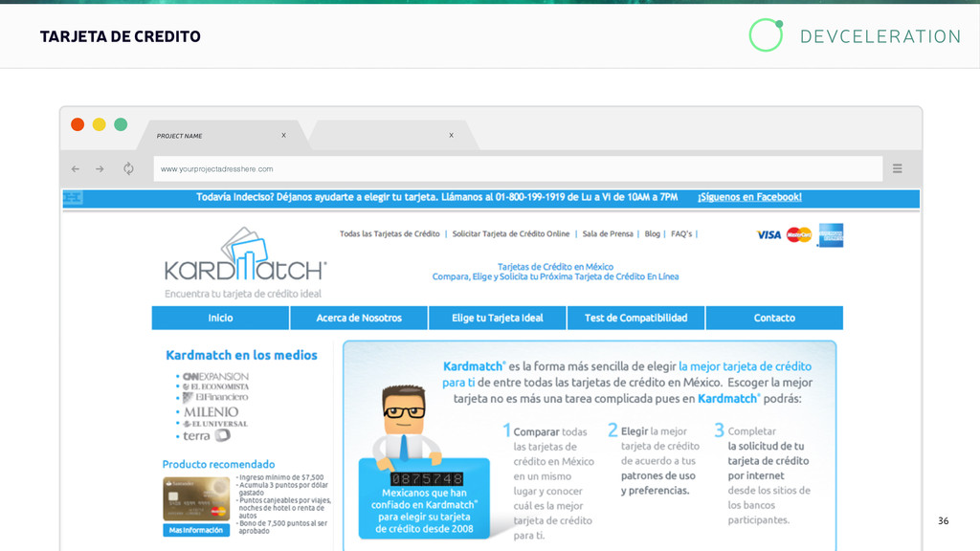
Task: Close the second empty browser tab
Action: (452, 135)
